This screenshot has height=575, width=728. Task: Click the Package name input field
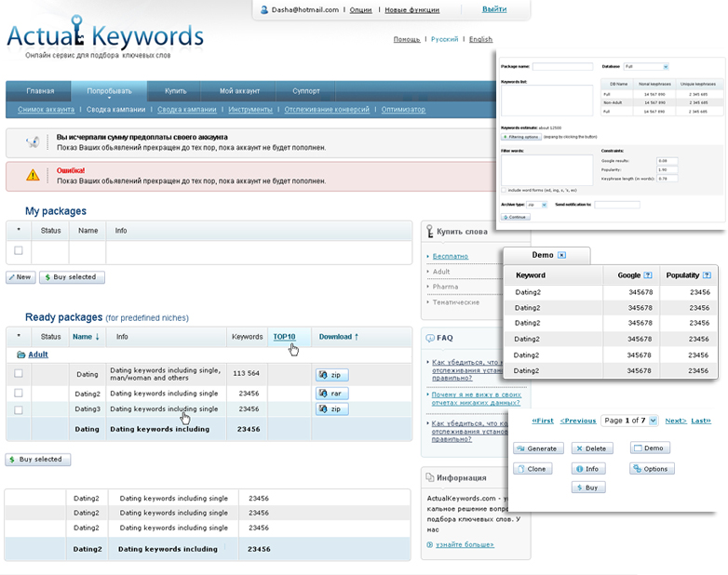coord(561,67)
